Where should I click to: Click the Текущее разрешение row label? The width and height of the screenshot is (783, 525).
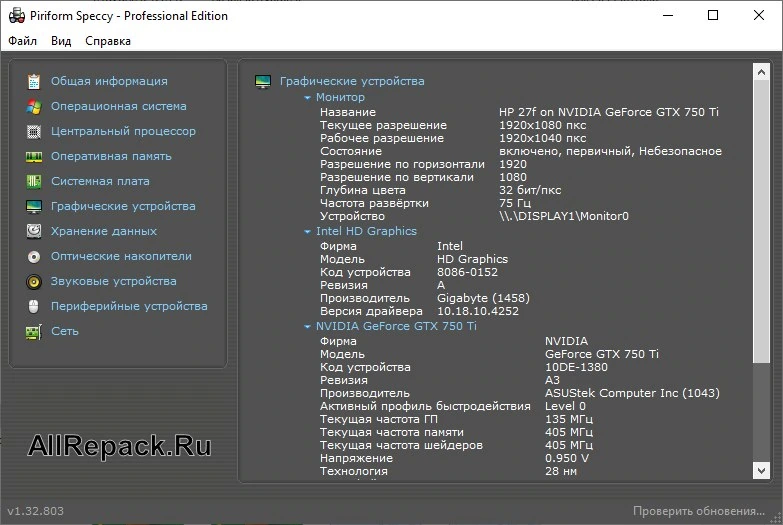[x=384, y=125]
